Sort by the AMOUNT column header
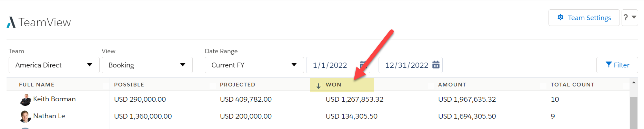The height and width of the screenshot is (129, 644). coord(452,84)
